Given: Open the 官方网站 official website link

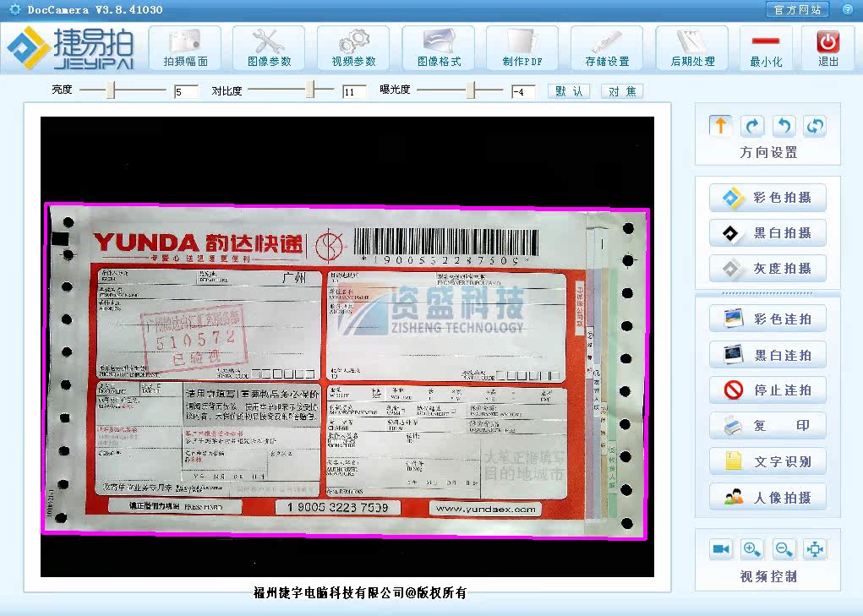Looking at the screenshot, I should pyautogui.click(x=797, y=9).
